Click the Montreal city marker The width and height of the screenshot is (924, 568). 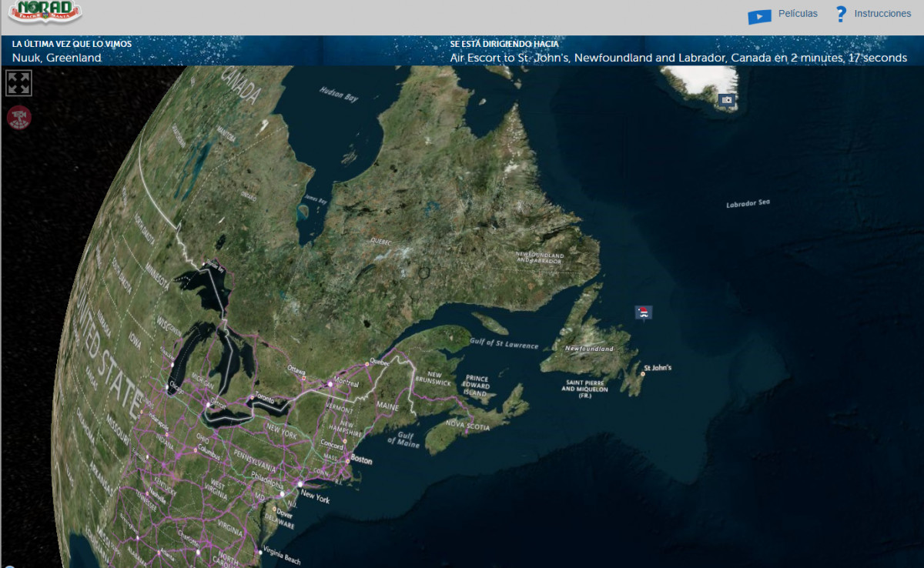[x=330, y=383]
